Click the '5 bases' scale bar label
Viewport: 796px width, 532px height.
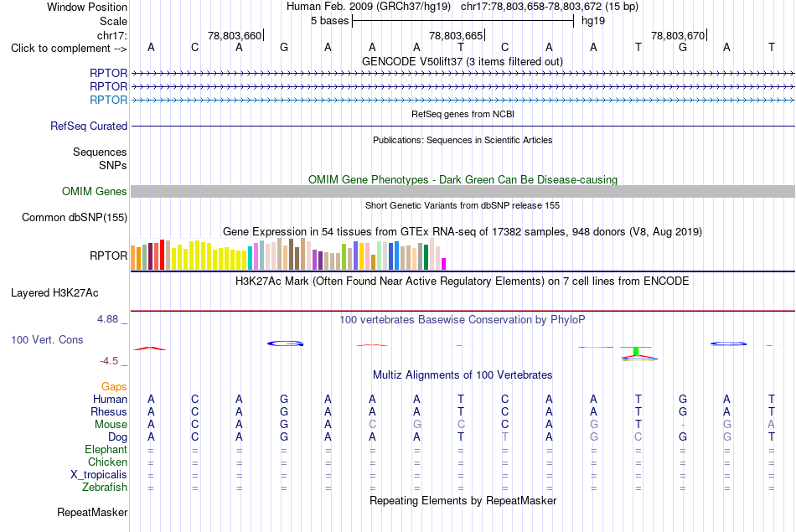330,21
